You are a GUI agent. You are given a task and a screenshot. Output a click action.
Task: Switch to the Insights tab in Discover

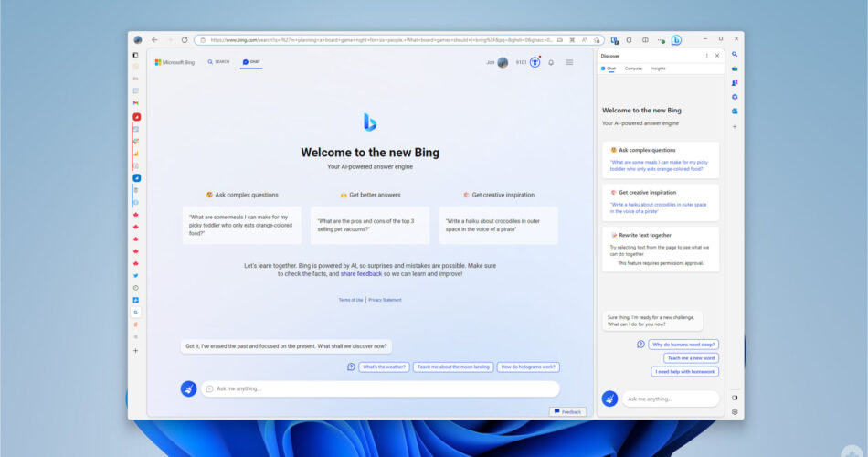658,69
